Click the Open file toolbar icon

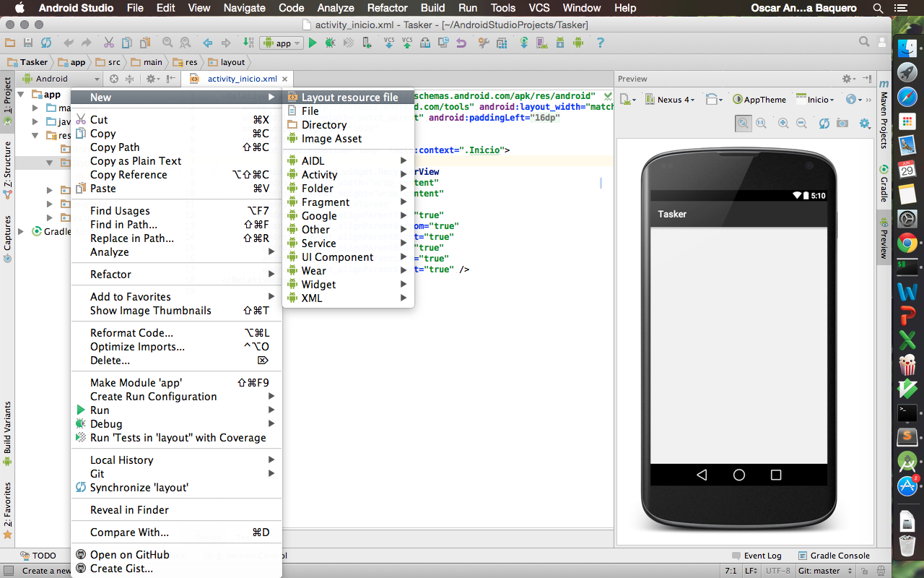coord(10,43)
